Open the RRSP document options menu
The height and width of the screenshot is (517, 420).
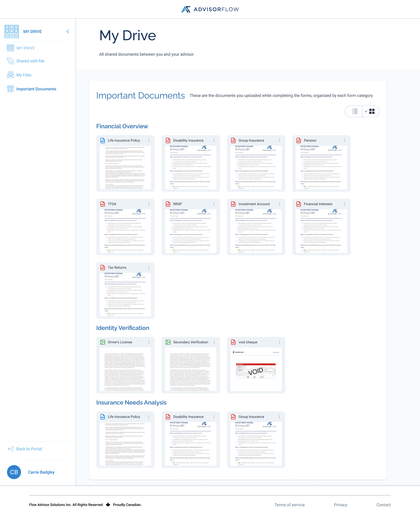[x=214, y=204]
